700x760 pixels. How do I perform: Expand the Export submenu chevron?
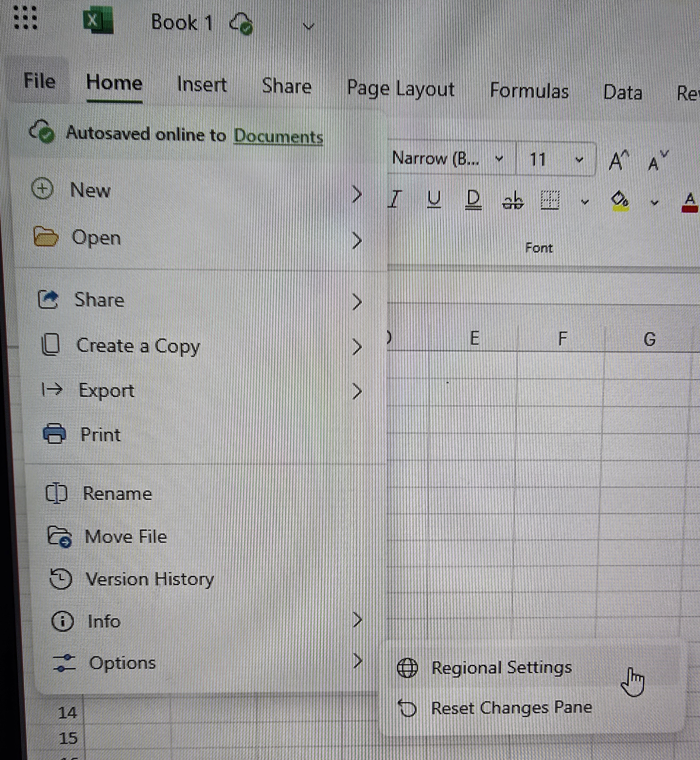[x=357, y=391]
